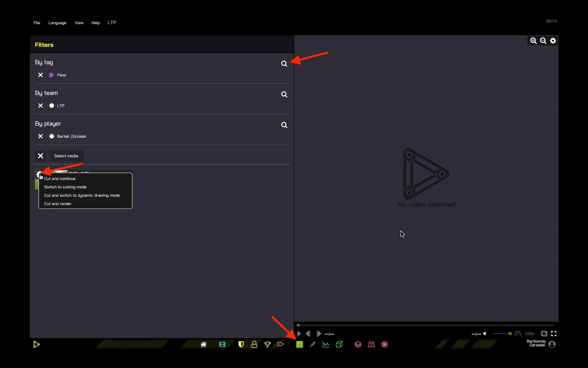Choose Cut and render option

click(58, 204)
